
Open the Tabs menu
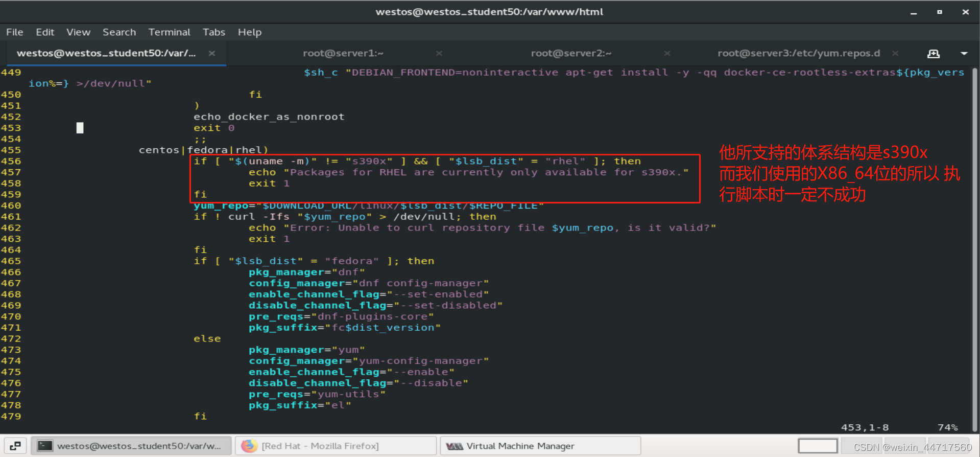point(214,32)
